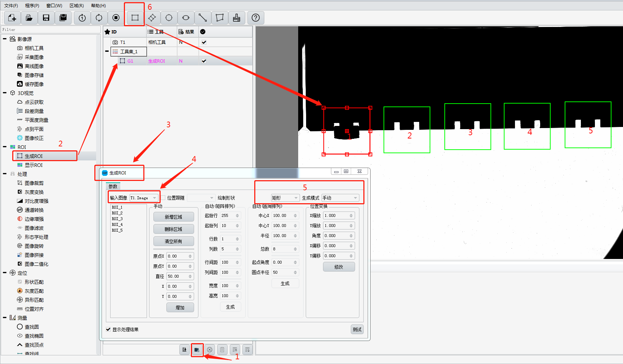Image resolution: width=623 pixels, height=364 pixels.
Task: Select 图像二值化 in the tool tree
Action: [36, 264]
